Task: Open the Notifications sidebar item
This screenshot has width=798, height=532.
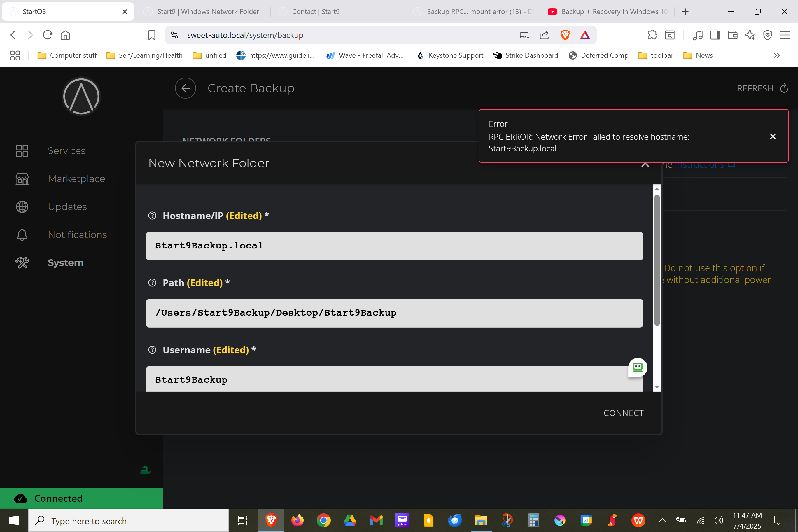Action: (x=77, y=235)
